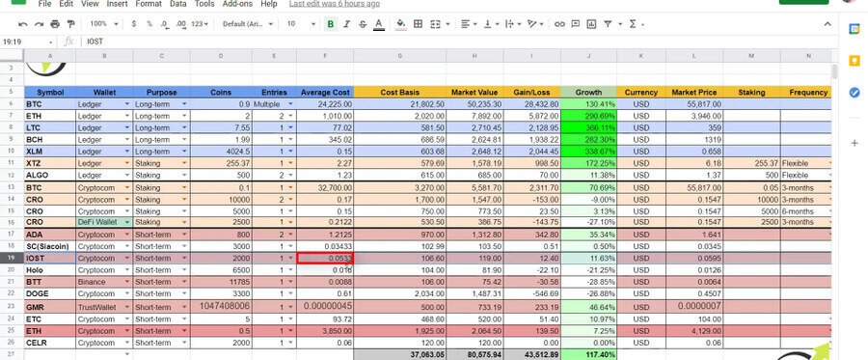Expand merge type options arrow
The width and height of the screenshot is (868, 360).
pos(448,24)
